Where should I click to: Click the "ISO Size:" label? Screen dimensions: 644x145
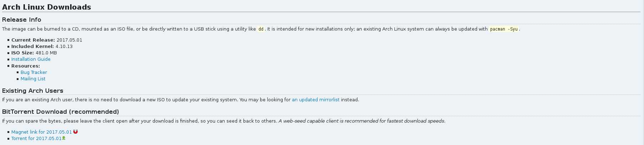pos(22,53)
